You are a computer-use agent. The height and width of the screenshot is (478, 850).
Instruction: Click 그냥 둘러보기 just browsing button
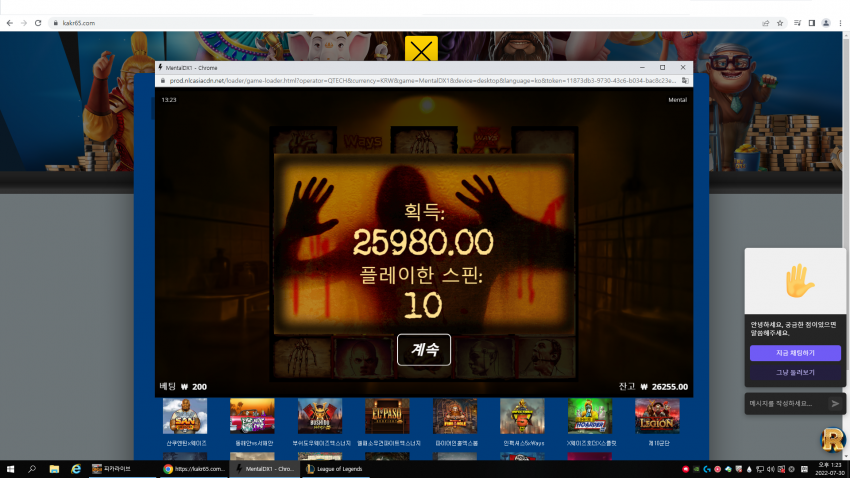pyautogui.click(x=795, y=372)
